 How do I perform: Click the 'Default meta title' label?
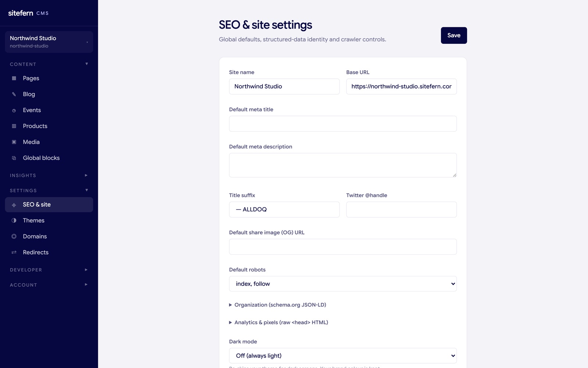(x=251, y=109)
